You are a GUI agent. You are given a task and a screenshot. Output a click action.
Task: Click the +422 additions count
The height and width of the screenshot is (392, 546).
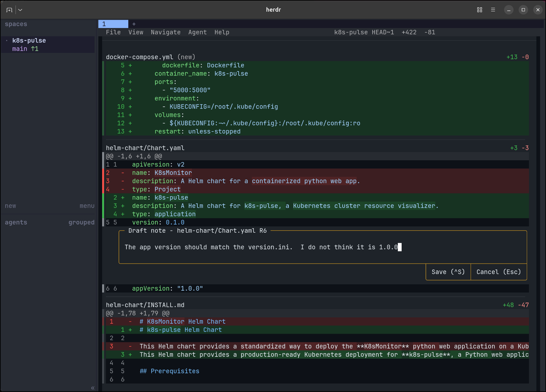[x=409, y=32]
